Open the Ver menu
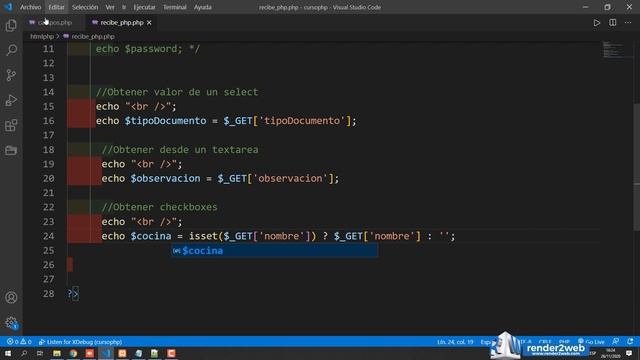This screenshot has height=360, width=640. (110, 7)
